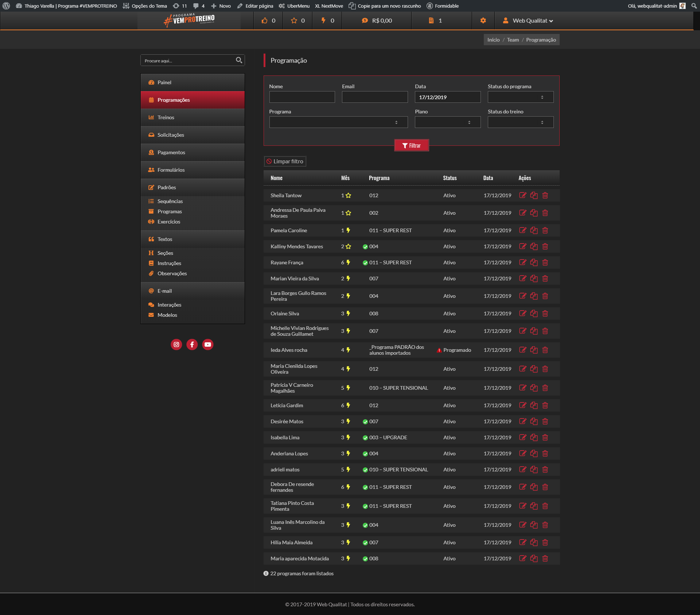Image resolution: width=700 pixels, height=615 pixels.
Task: Open YouTube social icon
Action: tap(208, 345)
